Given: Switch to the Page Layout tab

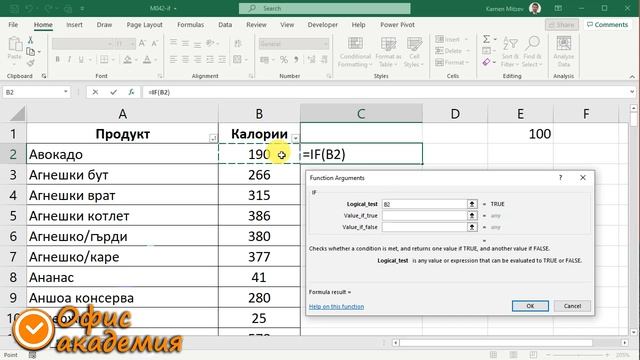Looking at the screenshot, I should pos(144,24).
